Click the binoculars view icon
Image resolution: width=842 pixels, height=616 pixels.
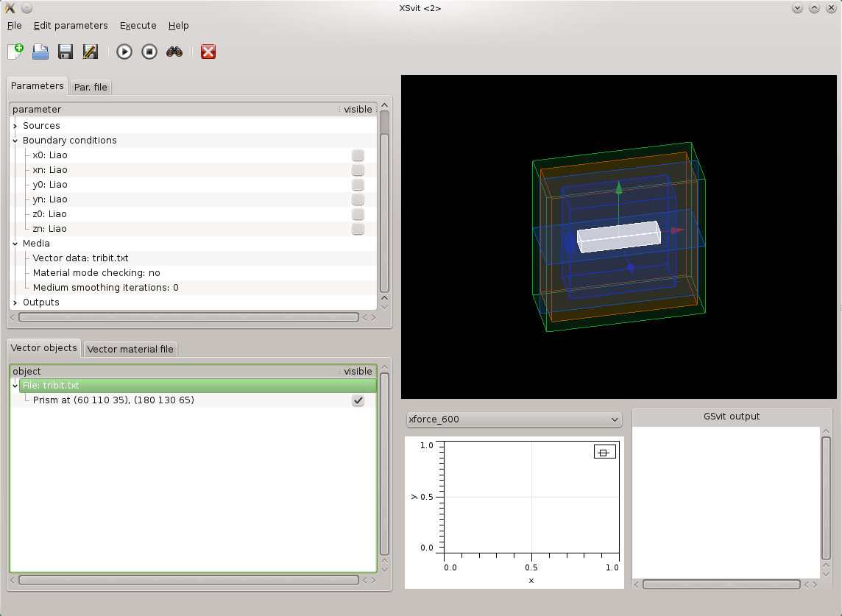174,52
